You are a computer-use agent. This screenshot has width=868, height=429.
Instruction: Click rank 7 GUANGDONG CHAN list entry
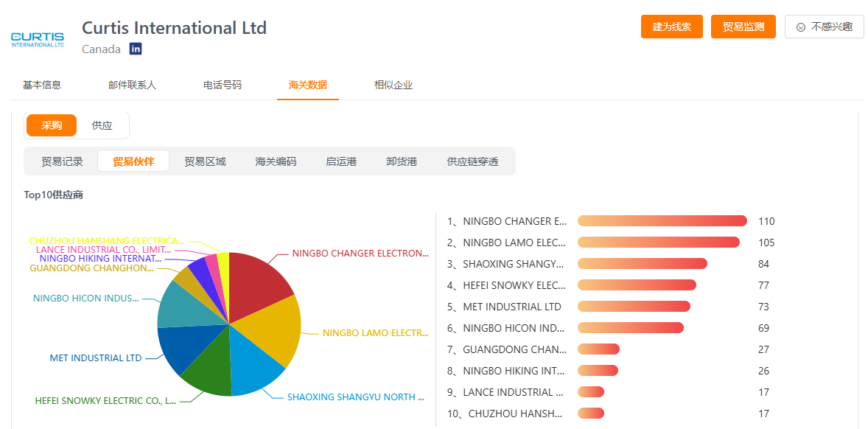507,349
